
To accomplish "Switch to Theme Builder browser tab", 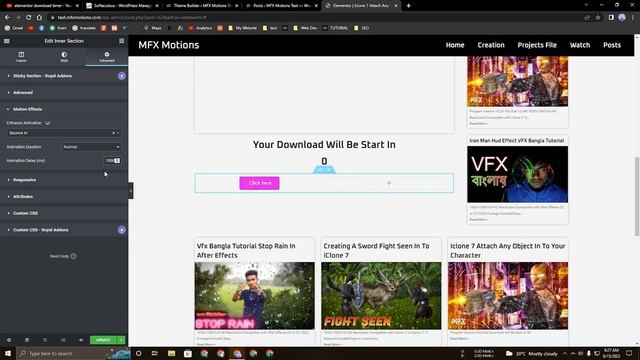I will tap(202, 6).
